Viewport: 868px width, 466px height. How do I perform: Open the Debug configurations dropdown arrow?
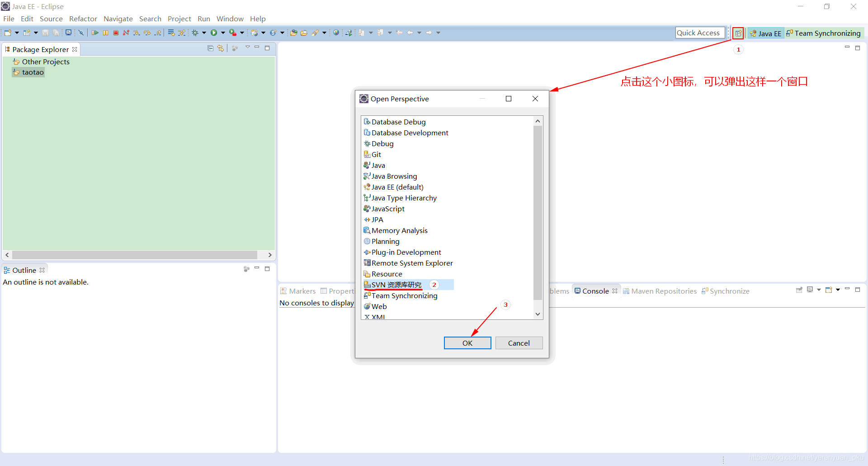[204, 33]
